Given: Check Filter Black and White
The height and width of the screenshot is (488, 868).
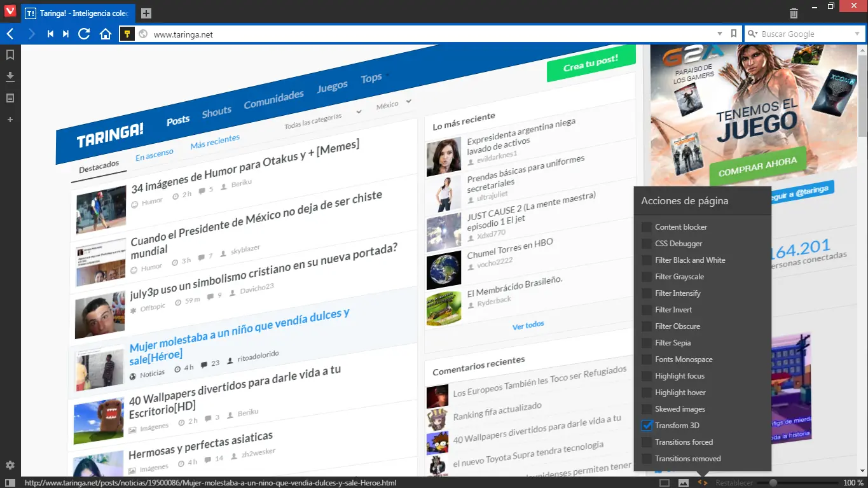Looking at the screenshot, I should coord(647,260).
